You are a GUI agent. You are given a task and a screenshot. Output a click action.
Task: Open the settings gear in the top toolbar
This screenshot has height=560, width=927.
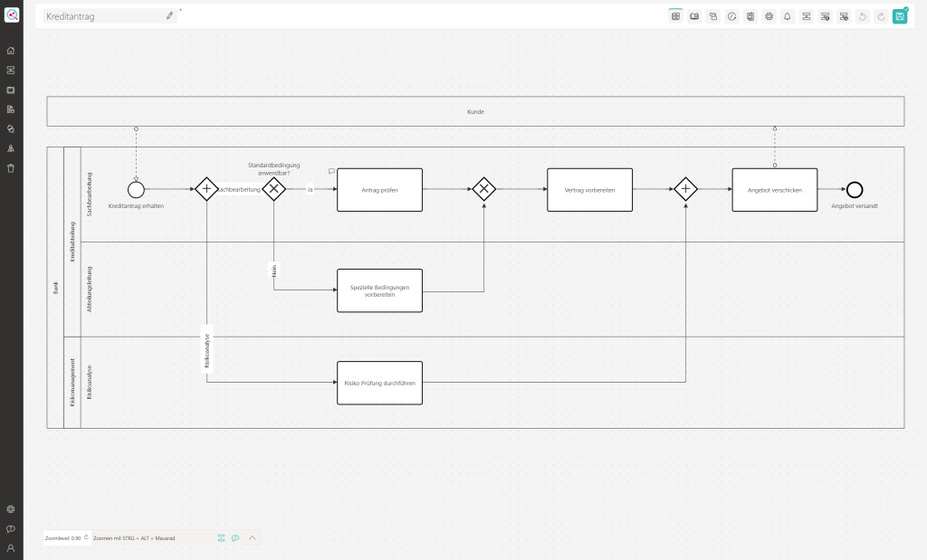[x=769, y=15]
